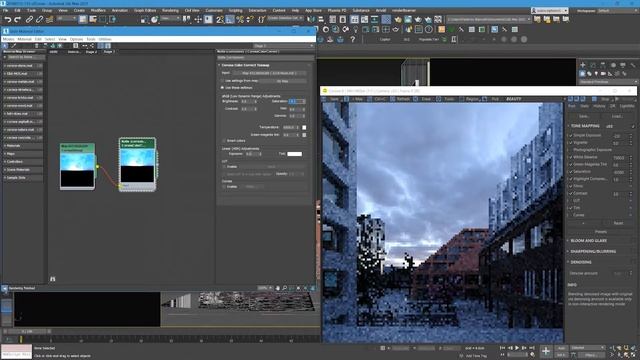Uncheck Simple Exposure in Corona VFB
640x360 pixels.
click(571, 136)
